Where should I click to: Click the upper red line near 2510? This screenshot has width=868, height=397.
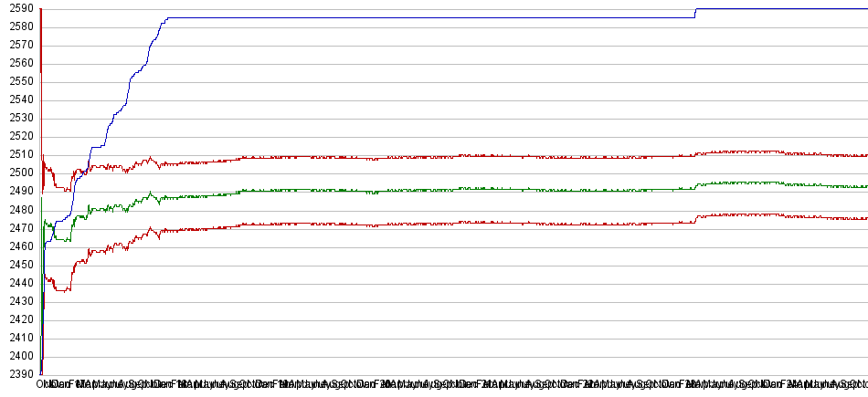[x=457, y=156]
